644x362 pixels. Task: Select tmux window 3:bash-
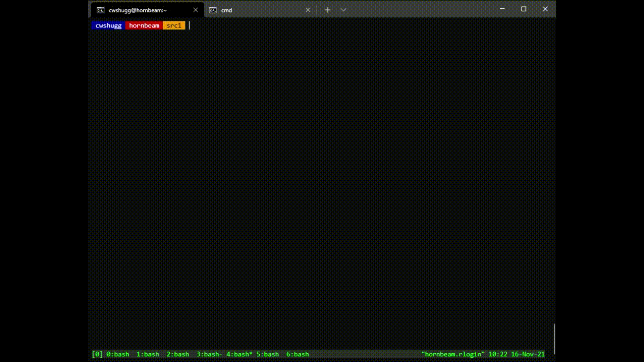pyautogui.click(x=209, y=354)
